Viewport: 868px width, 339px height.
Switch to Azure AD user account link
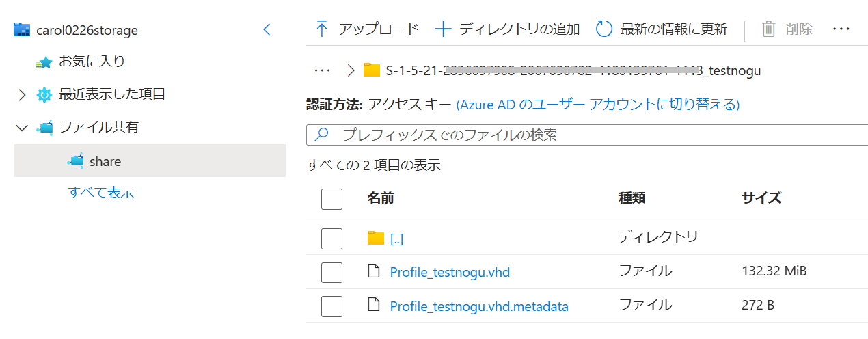pyautogui.click(x=598, y=105)
